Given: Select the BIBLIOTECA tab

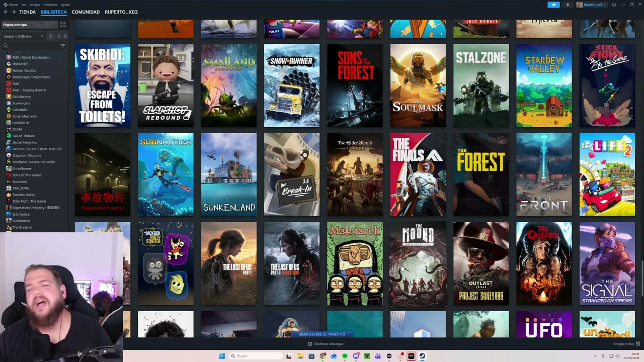Looking at the screenshot, I should (53, 12).
